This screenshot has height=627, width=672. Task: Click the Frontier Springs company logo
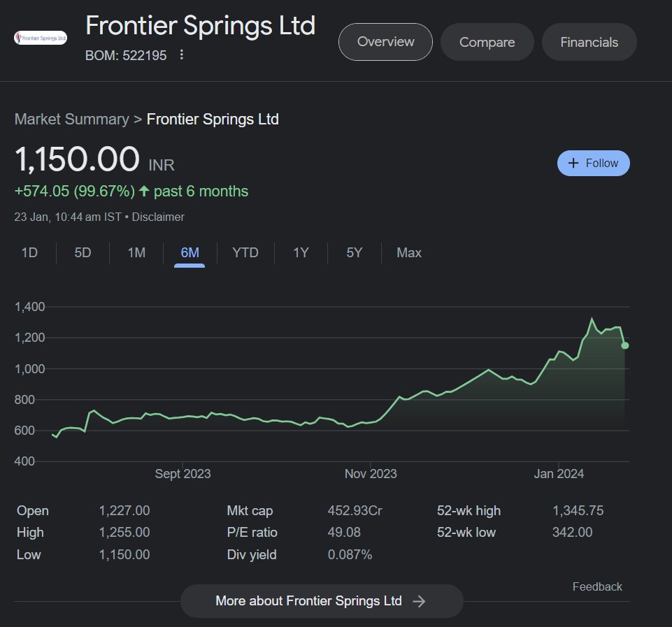[x=41, y=38]
